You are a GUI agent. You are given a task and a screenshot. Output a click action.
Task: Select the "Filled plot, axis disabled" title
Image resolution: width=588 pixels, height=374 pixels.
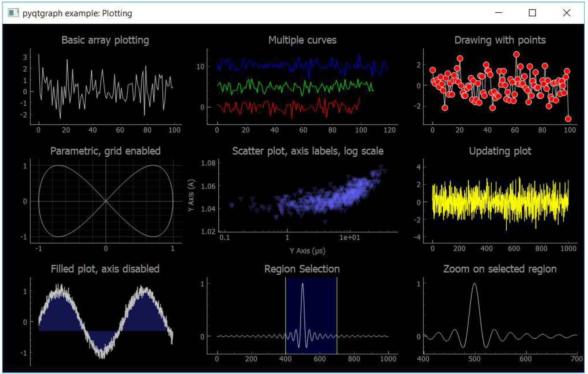coord(105,269)
